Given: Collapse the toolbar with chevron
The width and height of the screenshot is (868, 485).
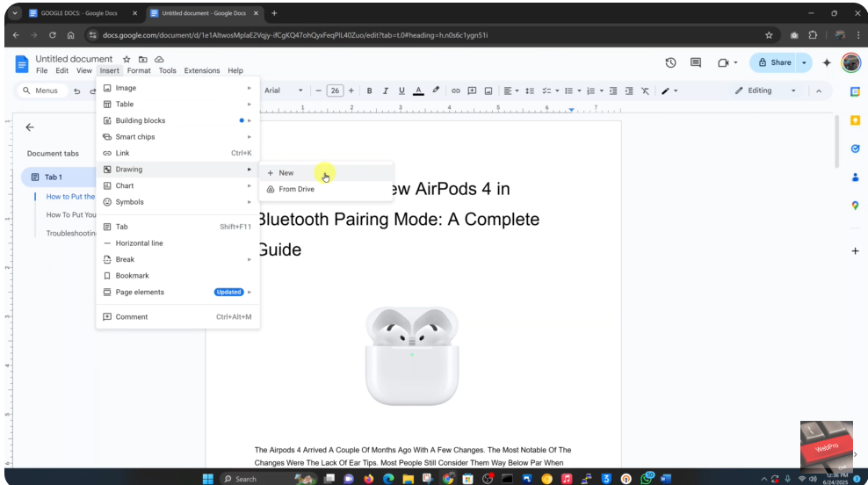Looking at the screenshot, I should pyautogui.click(x=819, y=90).
